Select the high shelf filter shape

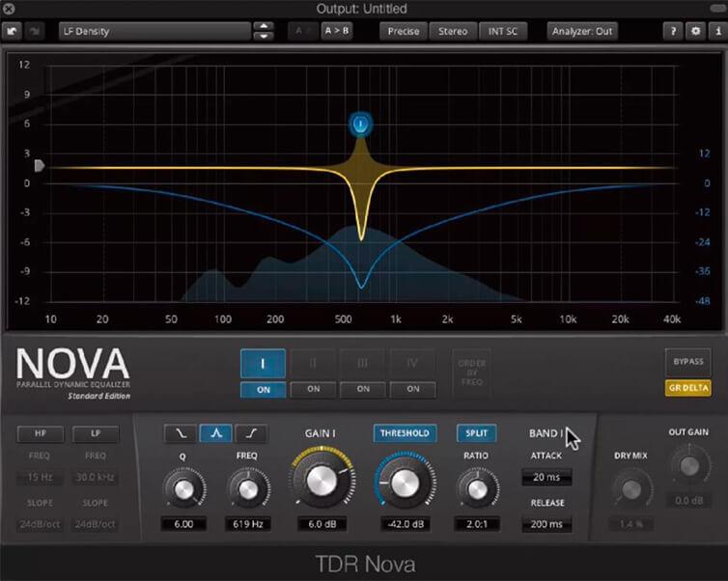pos(251,433)
